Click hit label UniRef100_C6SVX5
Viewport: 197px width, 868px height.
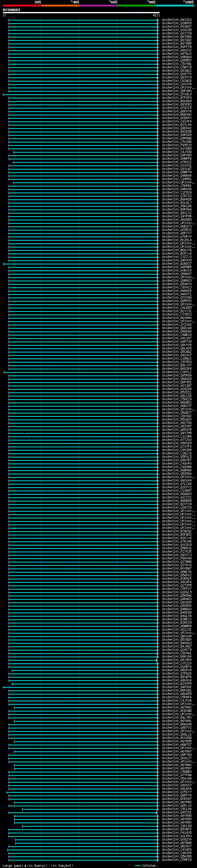(176, 84)
